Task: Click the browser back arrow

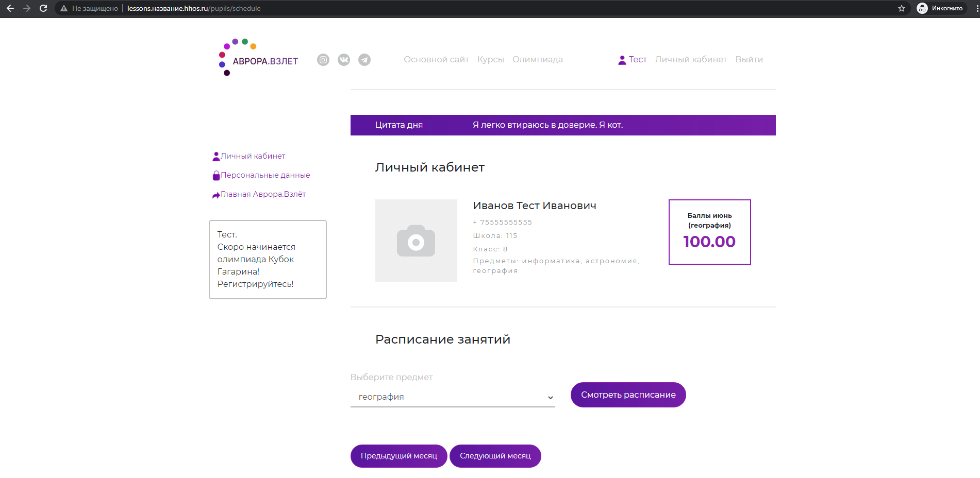Action: point(10,8)
